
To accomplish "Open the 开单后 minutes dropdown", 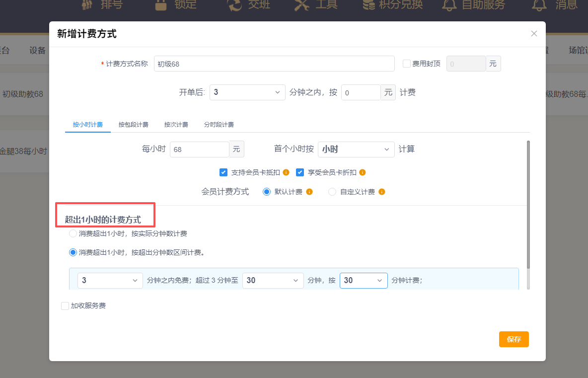I will (247, 92).
